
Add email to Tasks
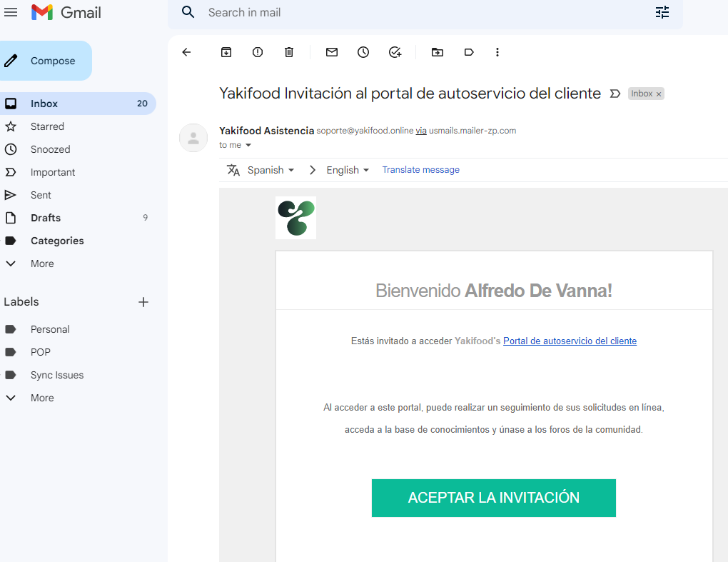coord(395,52)
